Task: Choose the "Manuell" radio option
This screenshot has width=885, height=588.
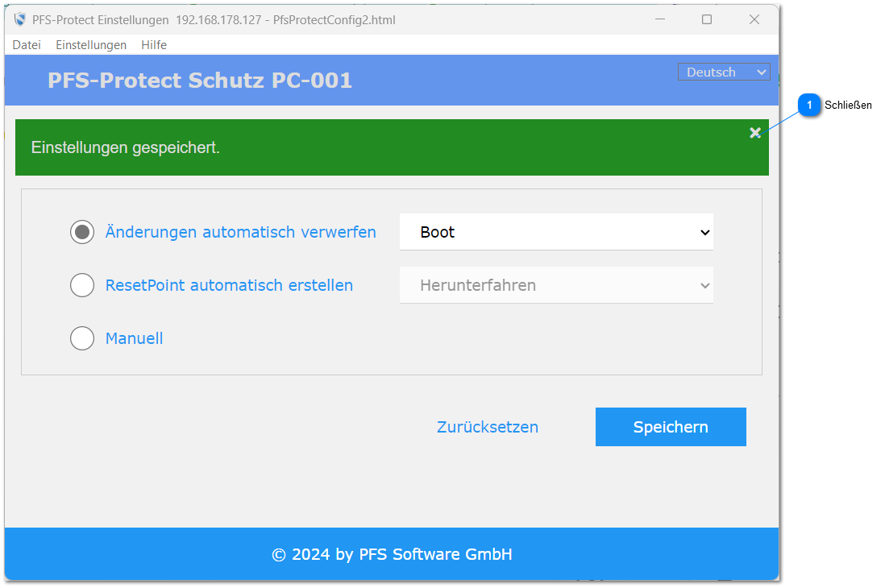Action: tap(82, 338)
